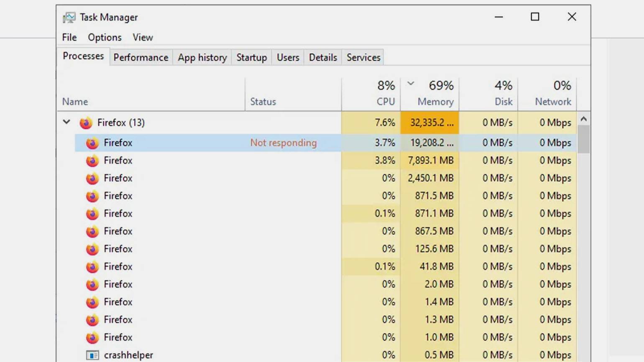Image resolution: width=644 pixels, height=362 pixels.
Task: Sort by the Disk column header
Action: [x=488, y=94]
